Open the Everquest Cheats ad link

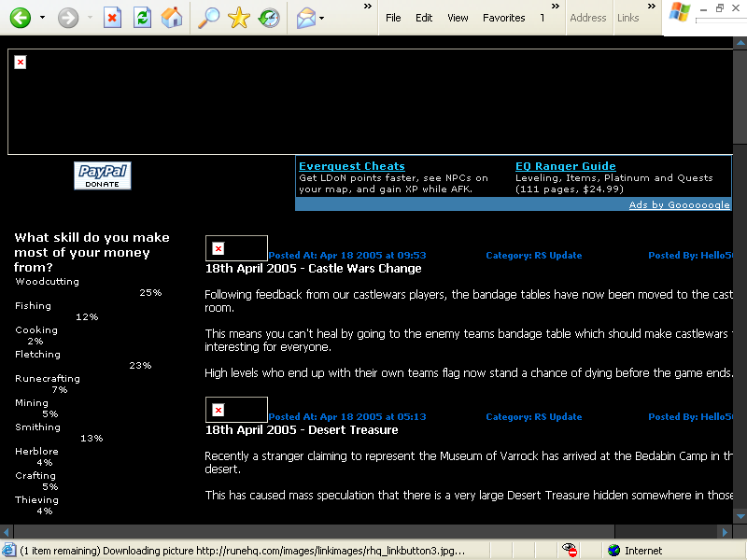pyautogui.click(x=352, y=166)
